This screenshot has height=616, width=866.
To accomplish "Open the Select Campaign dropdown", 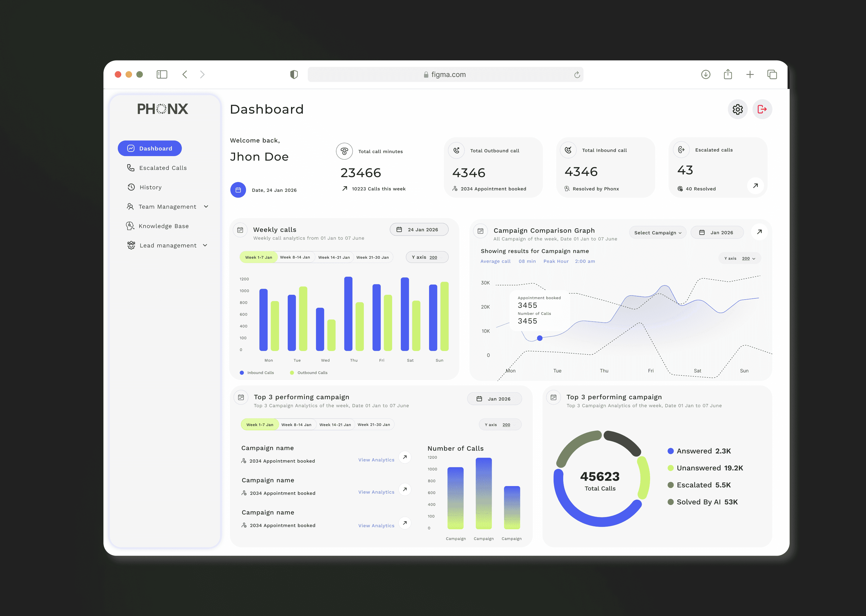I will pos(657,233).
